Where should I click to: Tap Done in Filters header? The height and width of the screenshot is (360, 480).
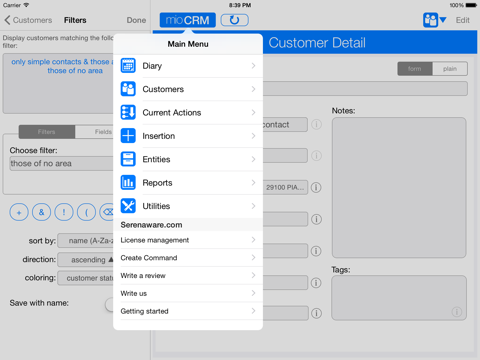coord(136,20)
